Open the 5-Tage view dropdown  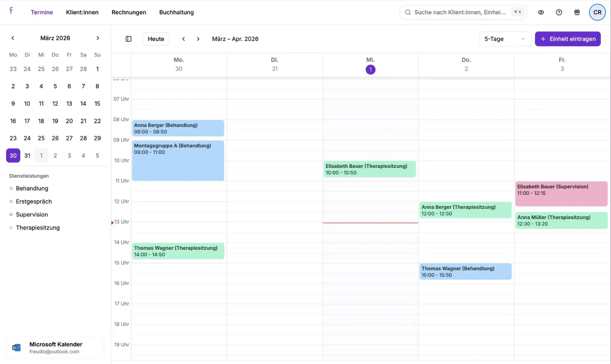(505, 39)
